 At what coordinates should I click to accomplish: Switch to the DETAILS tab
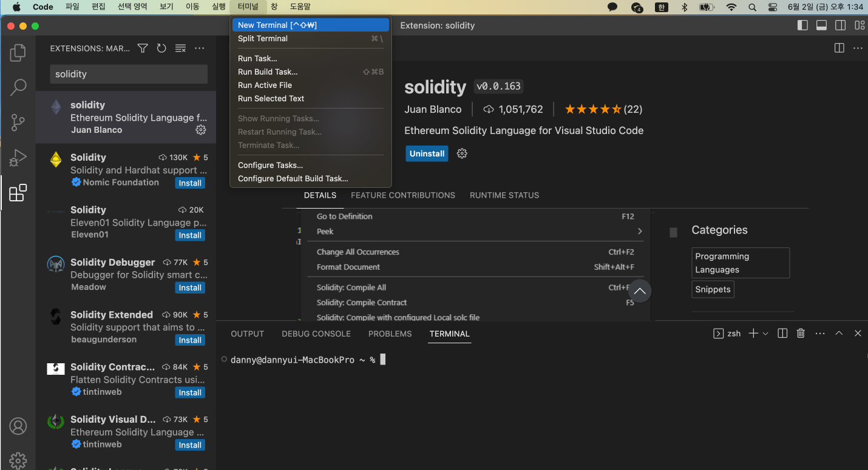320,195
